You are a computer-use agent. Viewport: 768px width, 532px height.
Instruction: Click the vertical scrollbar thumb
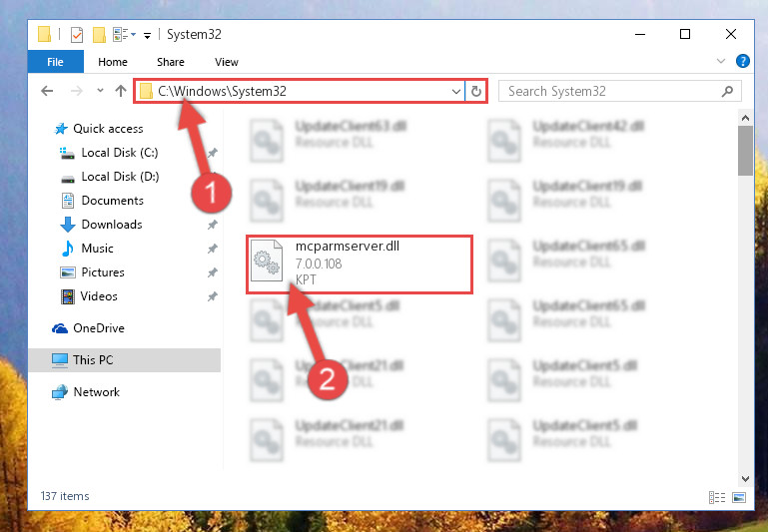(745, 151)
